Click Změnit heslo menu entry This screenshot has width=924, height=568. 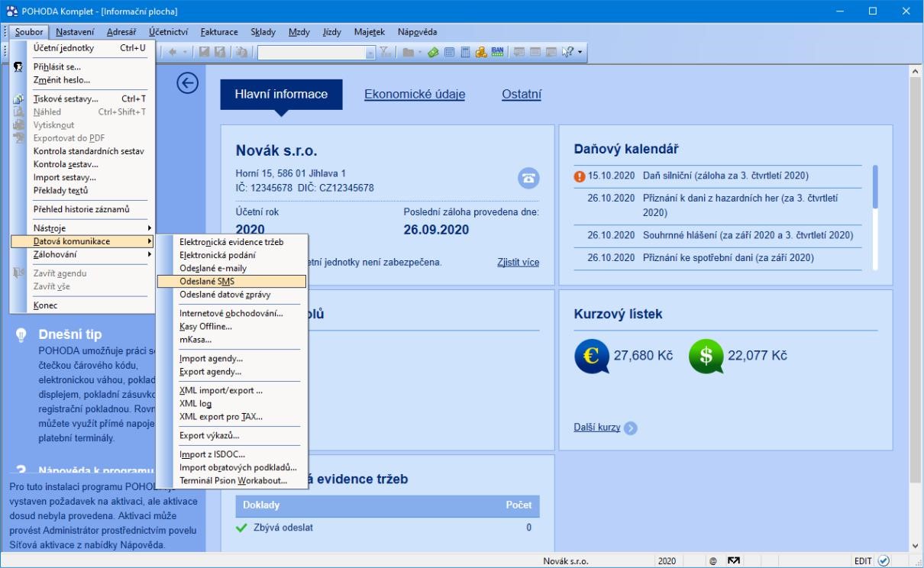(82, 79)
